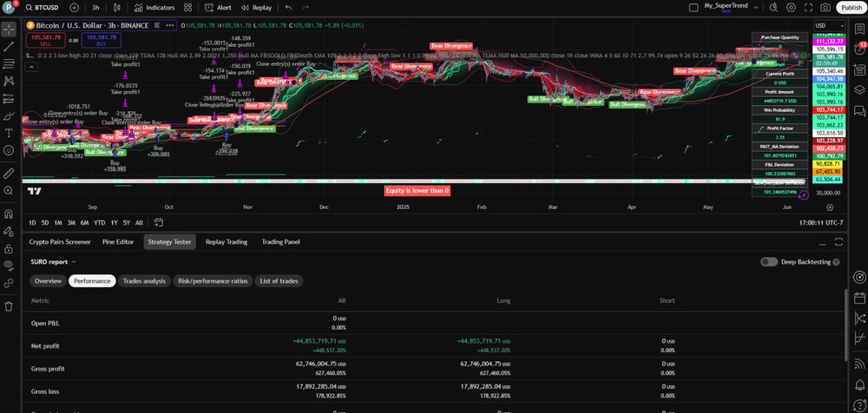Collapse the indicator legend chevron

[31, 67]
